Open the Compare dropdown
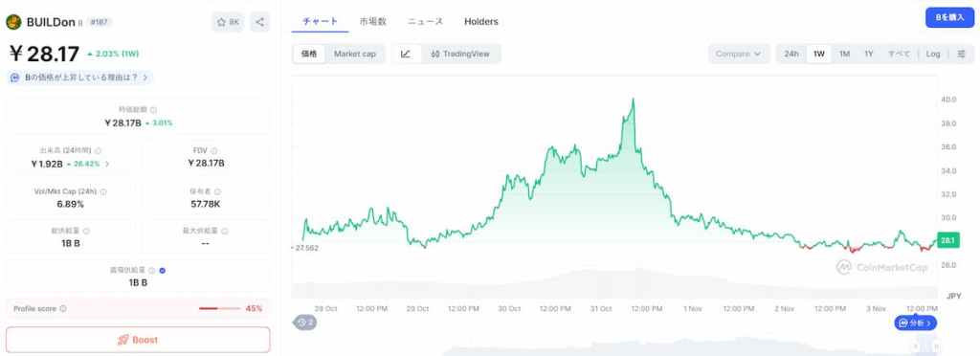Viewport: 980px width, 356px height. 739,54
